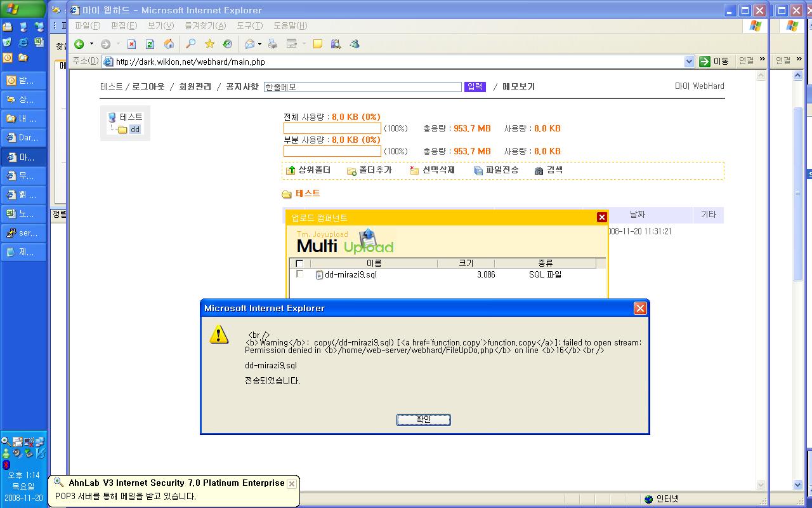Click the Back arrow in IE toolbar

point(79,44)
